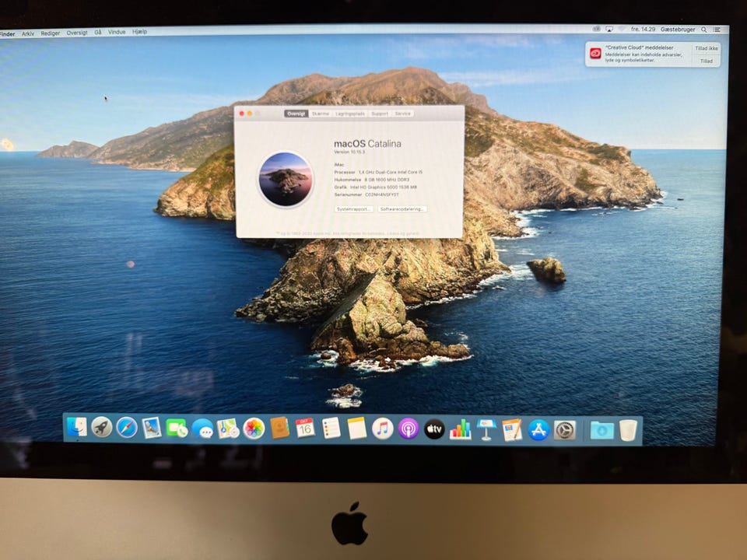Launch the Music app from the Dock
Image resolution: width=747 pixels, height=560 pixels.
382,429
